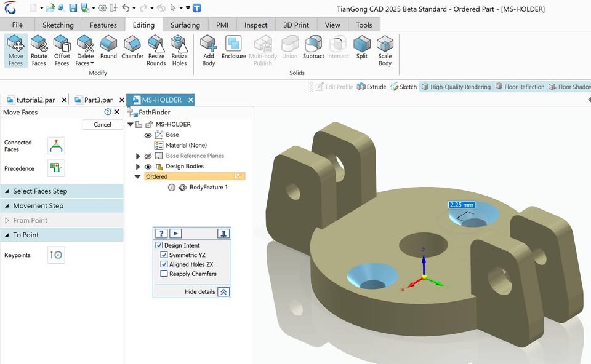
Task: Select BodyFeature 1 in PathFinder
Action: tap(209, 187)
